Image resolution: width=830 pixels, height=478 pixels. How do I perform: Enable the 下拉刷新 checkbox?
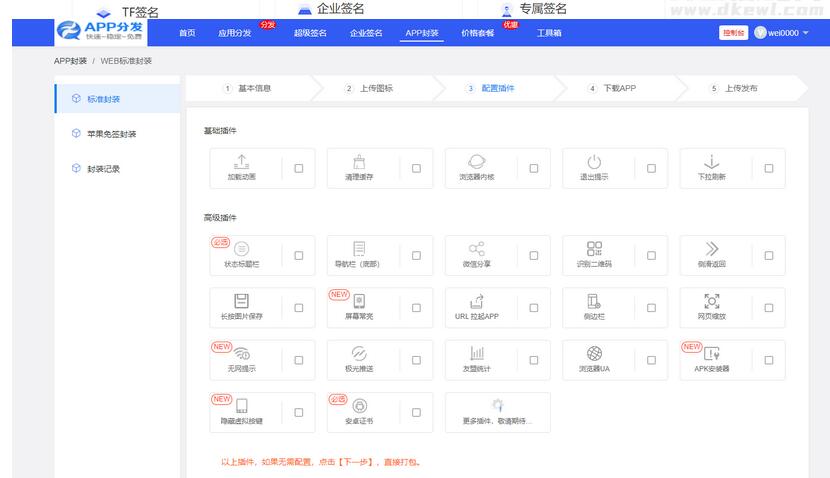(769, 168)
